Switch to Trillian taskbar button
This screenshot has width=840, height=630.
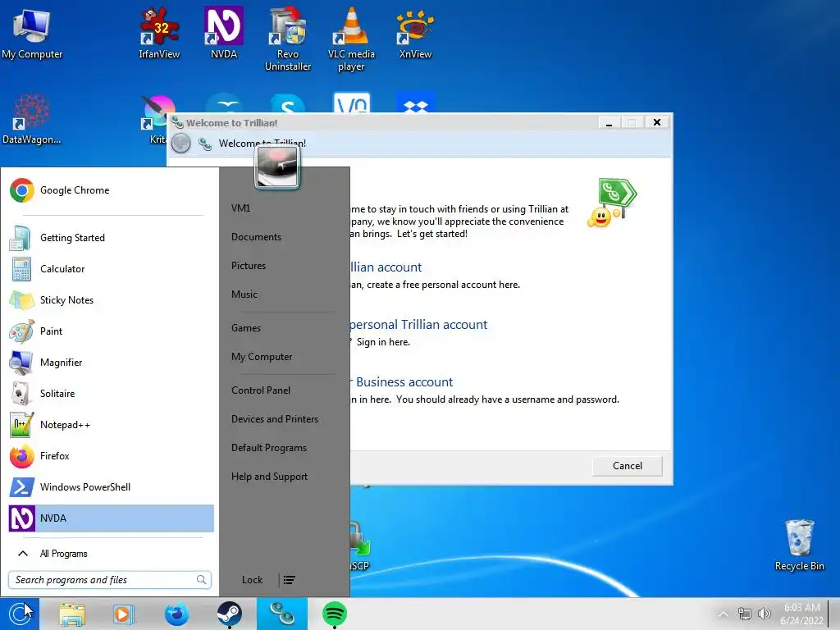pos(282,614)
